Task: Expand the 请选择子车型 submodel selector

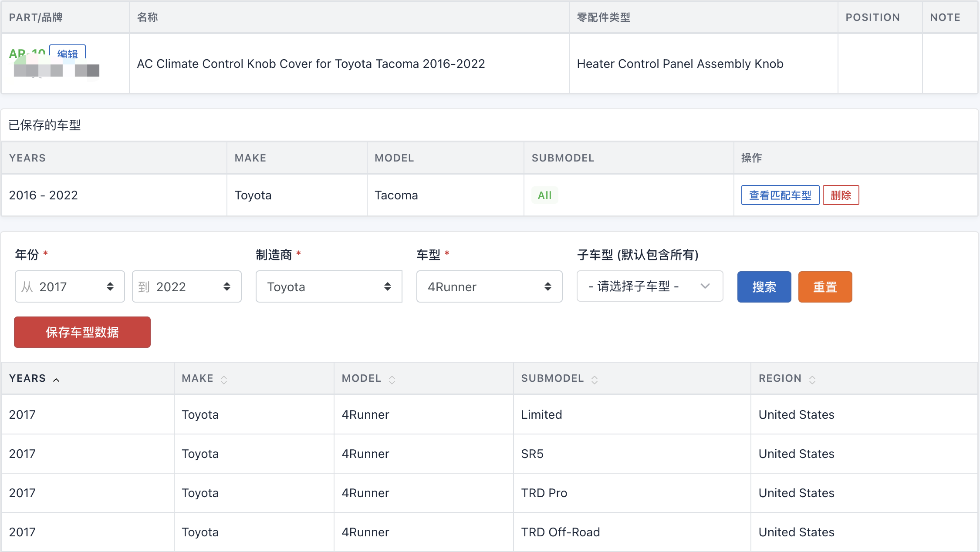Action: [x=649, y=286]
